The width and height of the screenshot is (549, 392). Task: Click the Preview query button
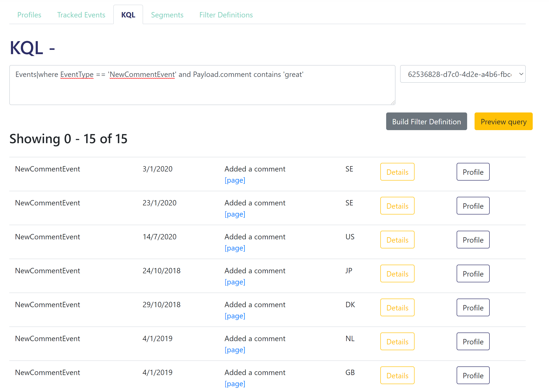[504, 122]
